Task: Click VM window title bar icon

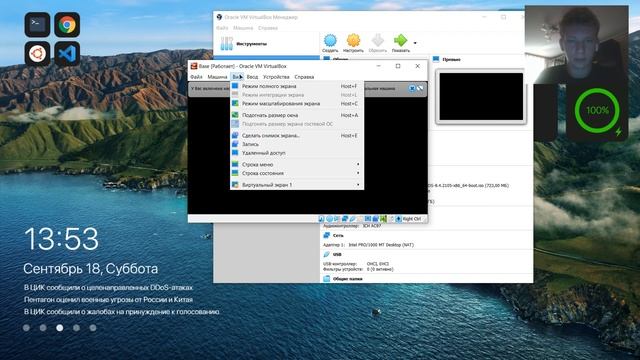Action: (194, 66)
